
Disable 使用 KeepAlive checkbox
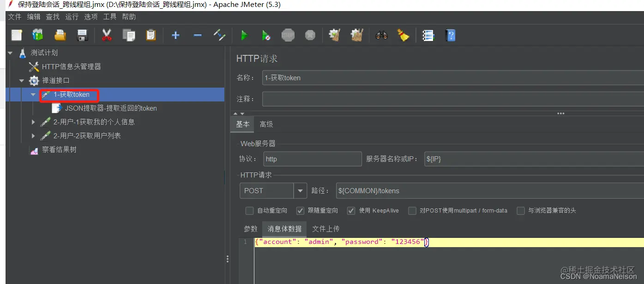351,211
